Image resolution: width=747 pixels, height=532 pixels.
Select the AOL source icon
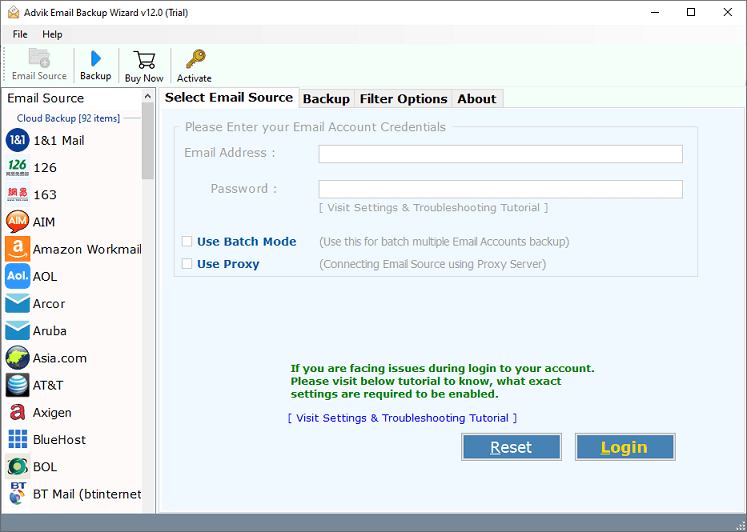tap(18, 276)
